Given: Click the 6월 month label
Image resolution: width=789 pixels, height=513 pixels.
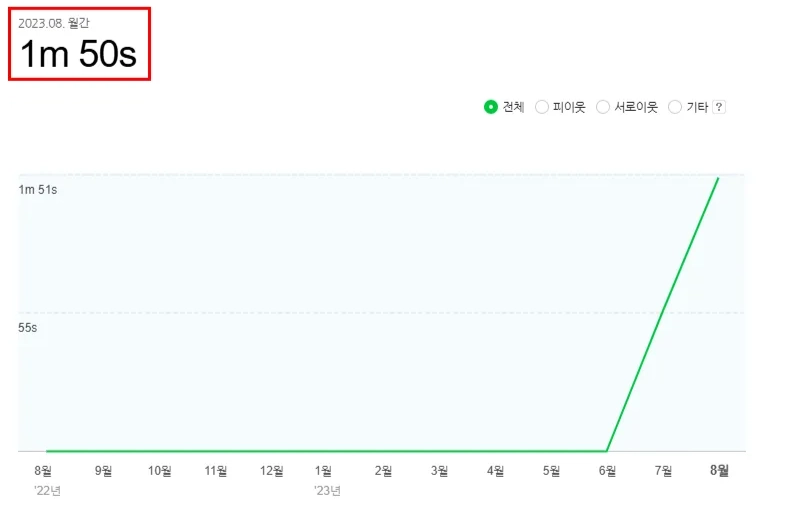Looking at the screenshot, I should coord(607,471).
